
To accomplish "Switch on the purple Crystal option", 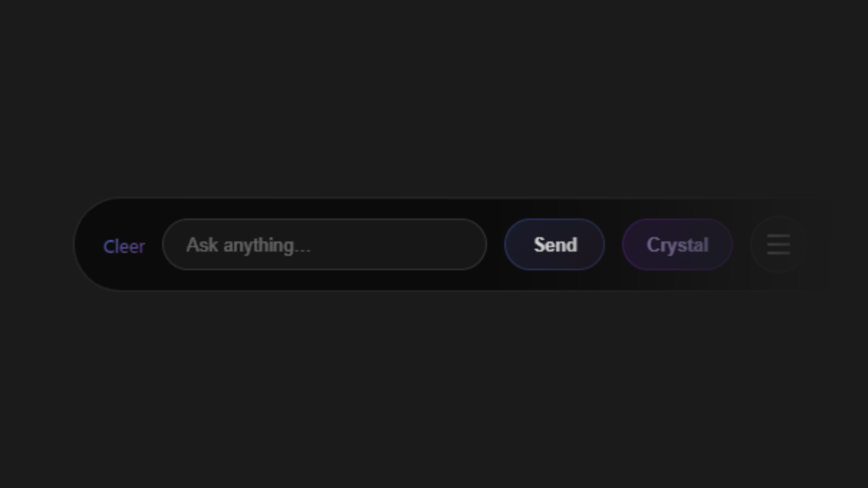I will (677, 244).
